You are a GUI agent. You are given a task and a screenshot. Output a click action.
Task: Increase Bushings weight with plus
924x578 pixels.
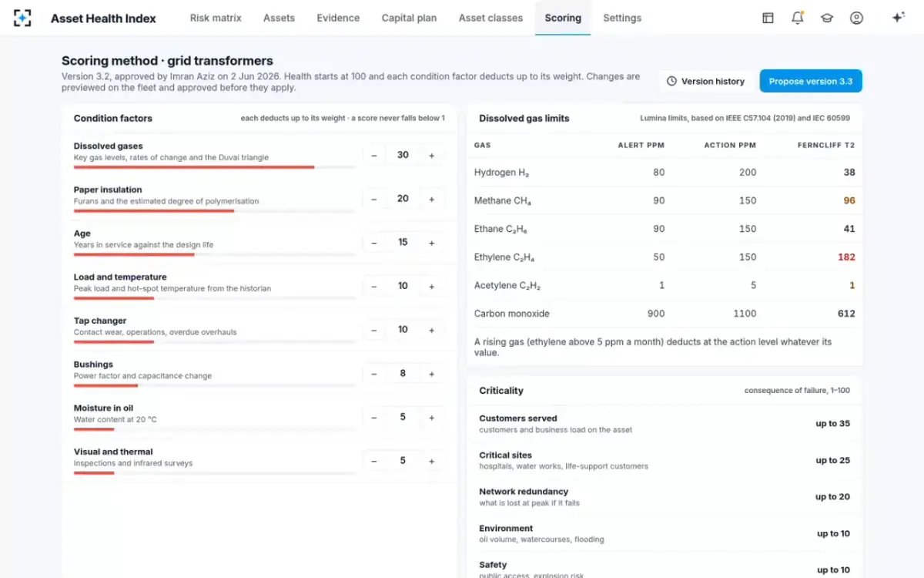point(432,374)
